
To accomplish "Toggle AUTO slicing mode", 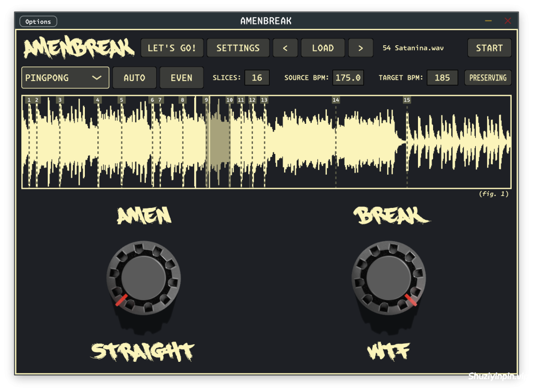I will pyautogui.click(x=134, y=77).
